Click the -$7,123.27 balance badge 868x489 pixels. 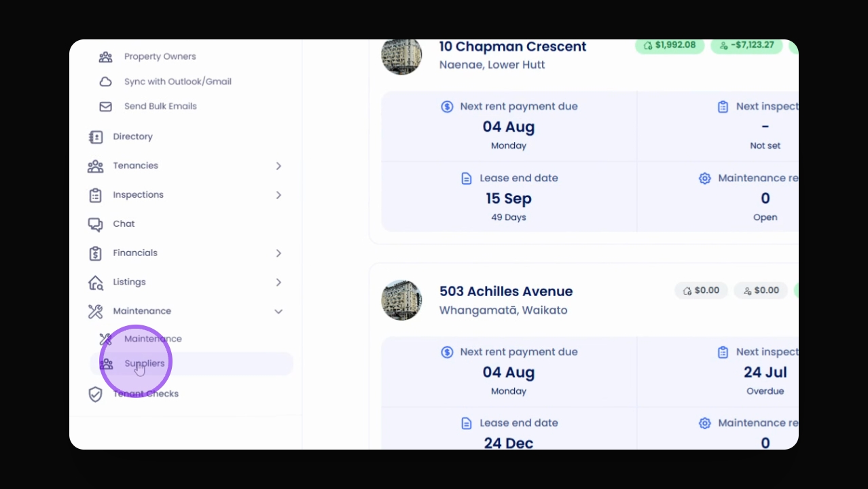pos(746,46)
